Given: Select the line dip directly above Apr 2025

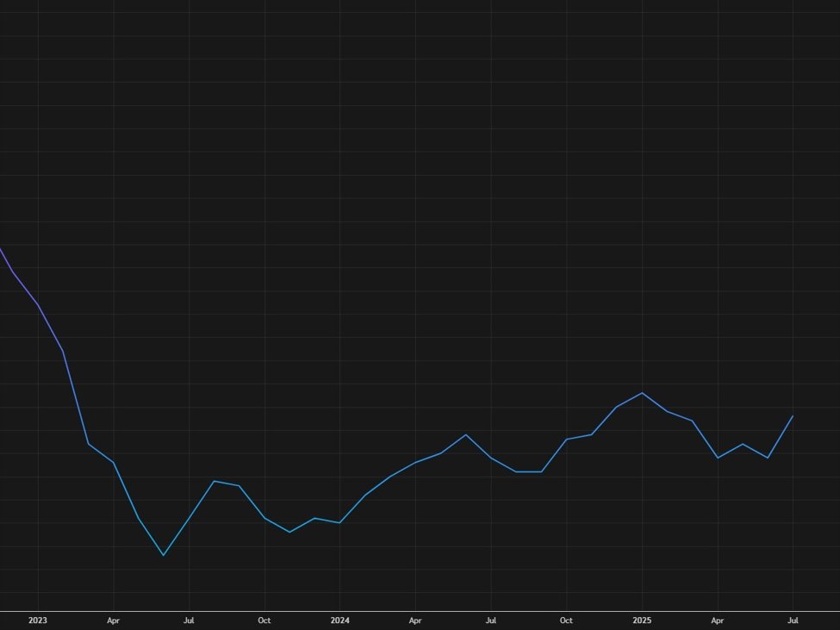Looking at the screenshot, I should [x=718, y=458].
